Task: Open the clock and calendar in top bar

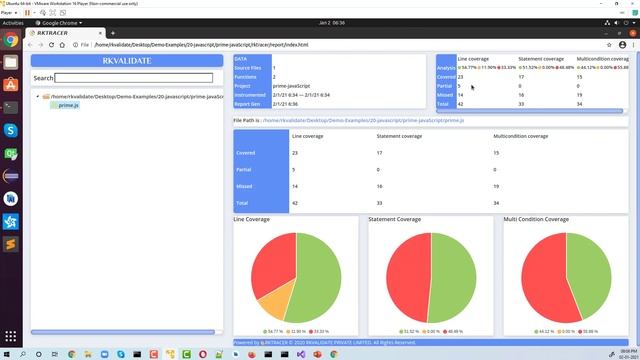Action: (331, 23)
